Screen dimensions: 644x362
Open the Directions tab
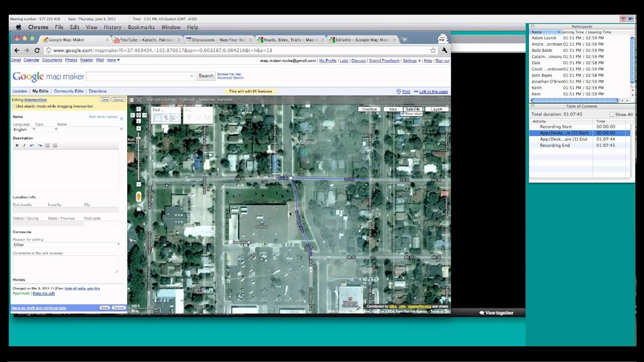(x=98, y=91)
